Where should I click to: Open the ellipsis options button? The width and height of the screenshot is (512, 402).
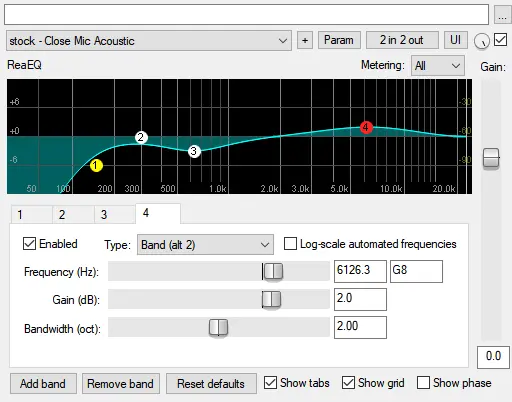[502, 15]
